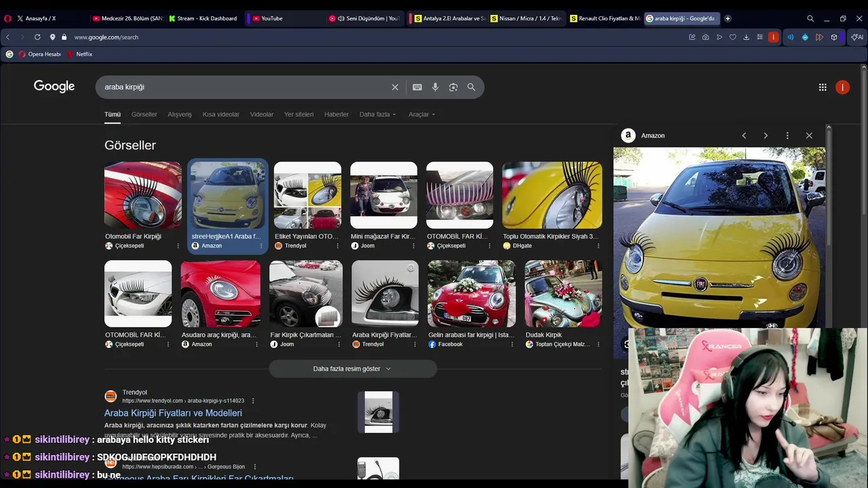
Task: Expand the Araçlar tools dropdown
Action: click(x=422, y=115)
